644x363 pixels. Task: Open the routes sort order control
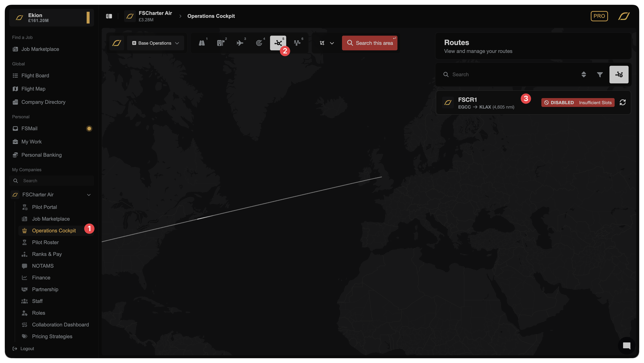[x=584, y=75]
